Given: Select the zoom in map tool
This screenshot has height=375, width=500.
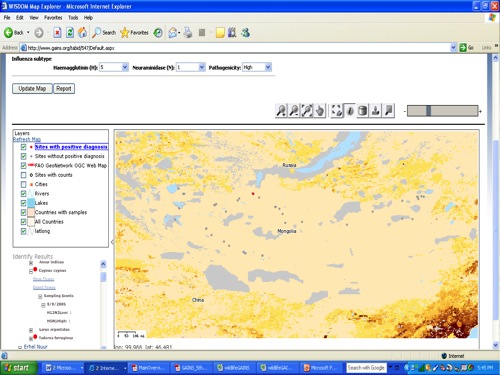Looking at the screenshot, I should pos(281,111).
